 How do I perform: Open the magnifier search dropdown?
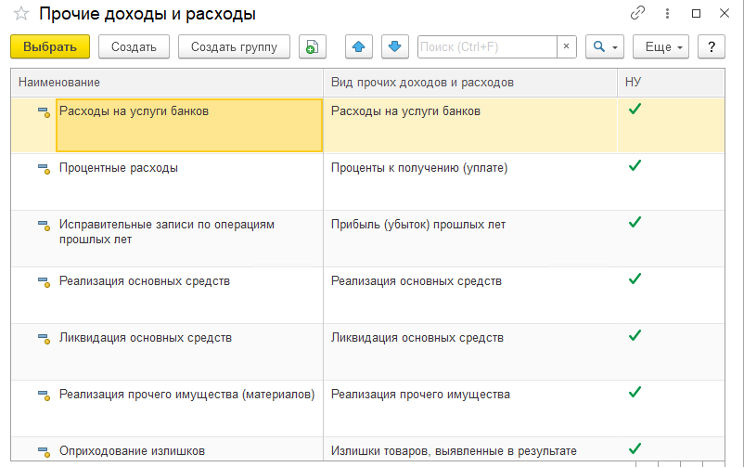coord(604,47)
